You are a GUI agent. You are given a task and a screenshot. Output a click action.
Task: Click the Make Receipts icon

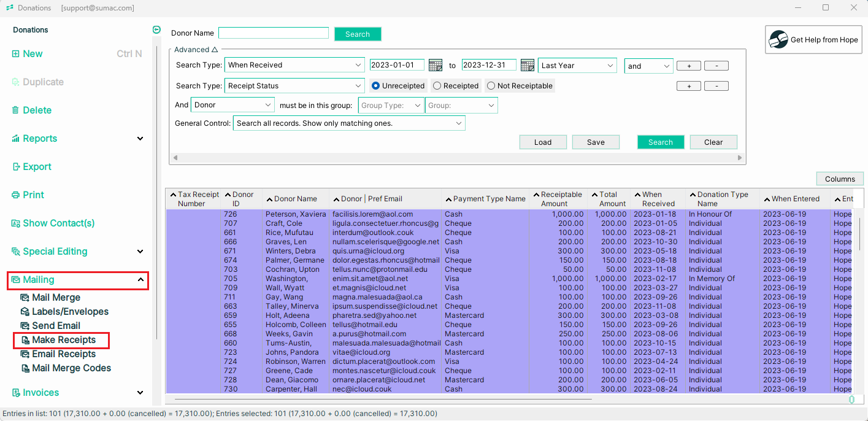[x=25, y=340]
